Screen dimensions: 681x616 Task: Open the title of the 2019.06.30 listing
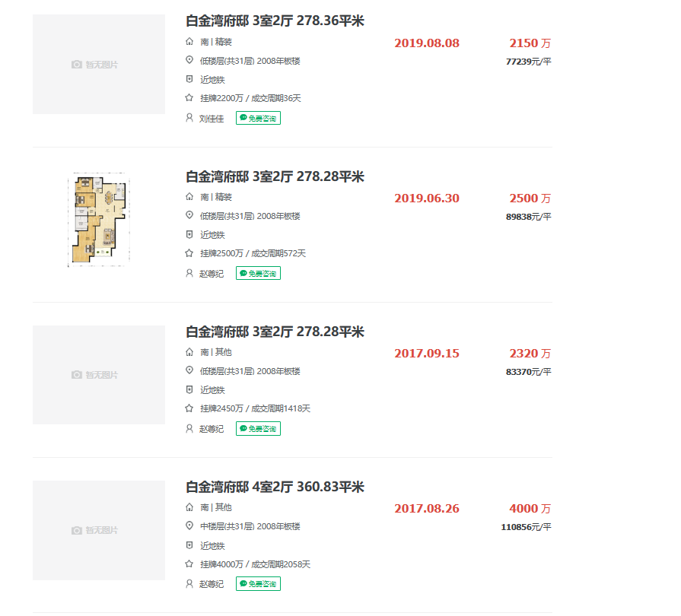tap(275, 176)
